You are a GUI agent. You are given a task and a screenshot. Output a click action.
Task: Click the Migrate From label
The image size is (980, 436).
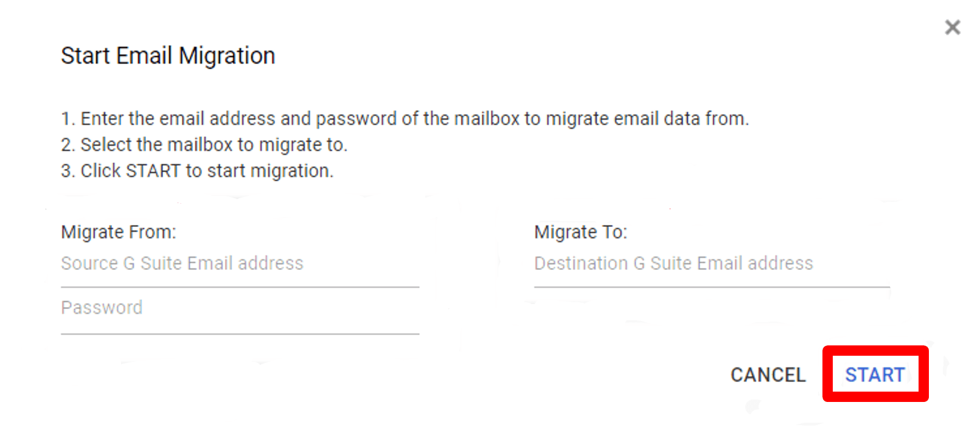point(118,232)
